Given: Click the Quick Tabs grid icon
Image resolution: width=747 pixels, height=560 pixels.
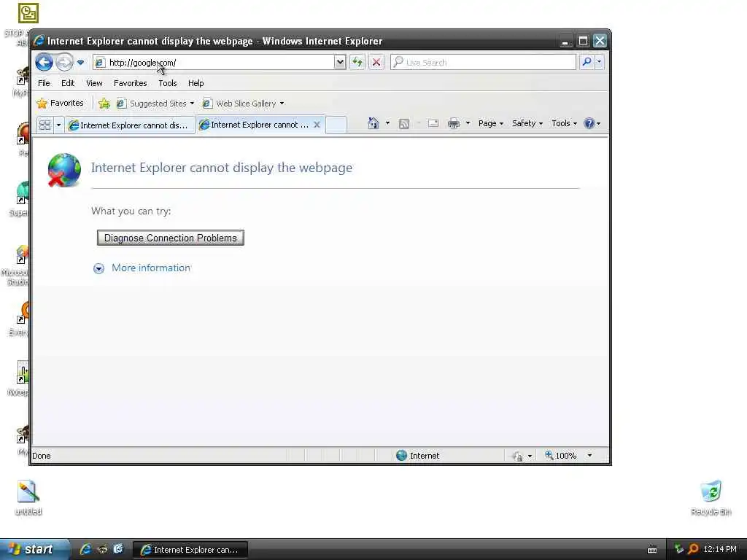Looking at the screenshot, I should [x=44, y=125].
